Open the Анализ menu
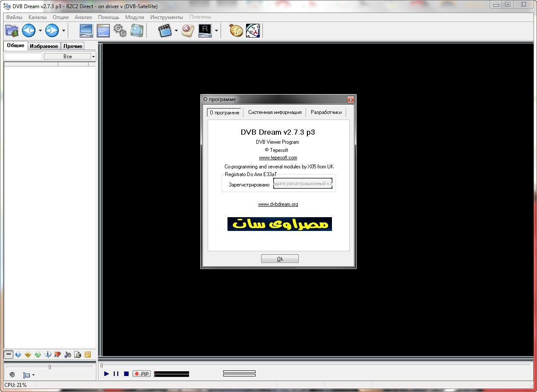The image size is (537, 392). point(83,17)
